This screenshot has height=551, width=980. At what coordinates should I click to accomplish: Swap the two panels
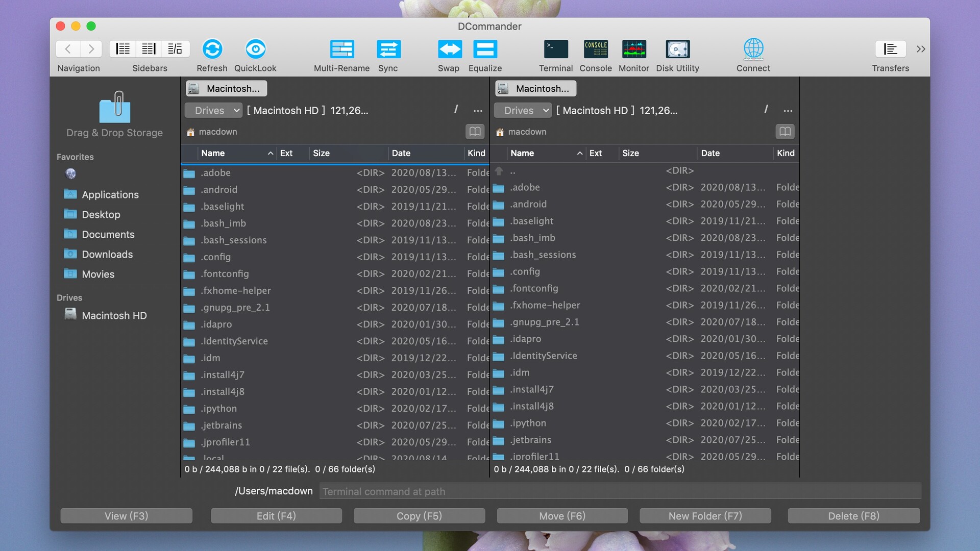(450, 49)
